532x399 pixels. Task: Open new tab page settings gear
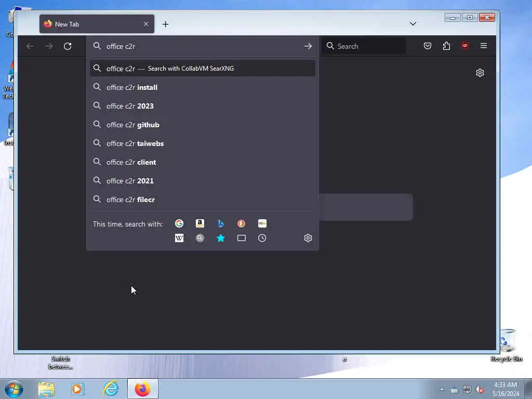point(480,73)
